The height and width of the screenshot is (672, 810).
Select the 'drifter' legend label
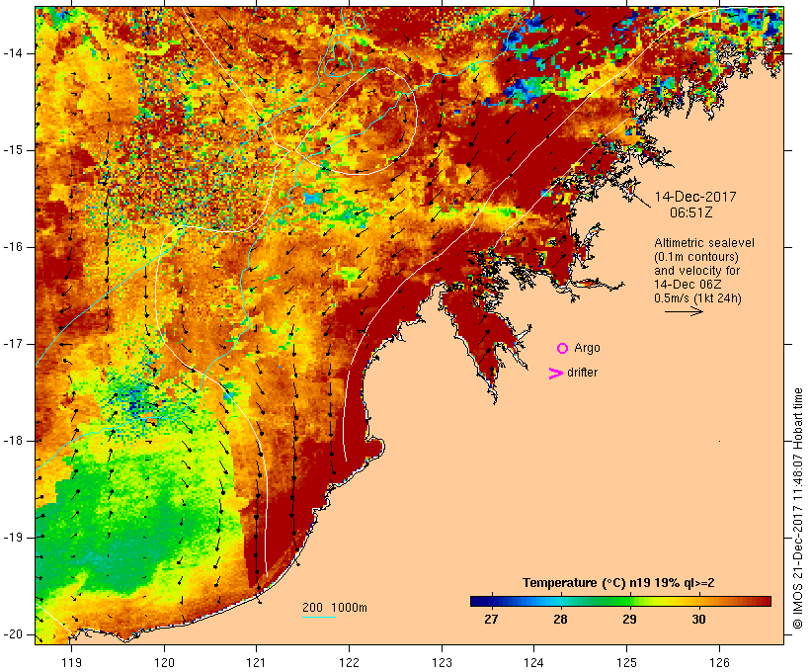coord(582,373)
